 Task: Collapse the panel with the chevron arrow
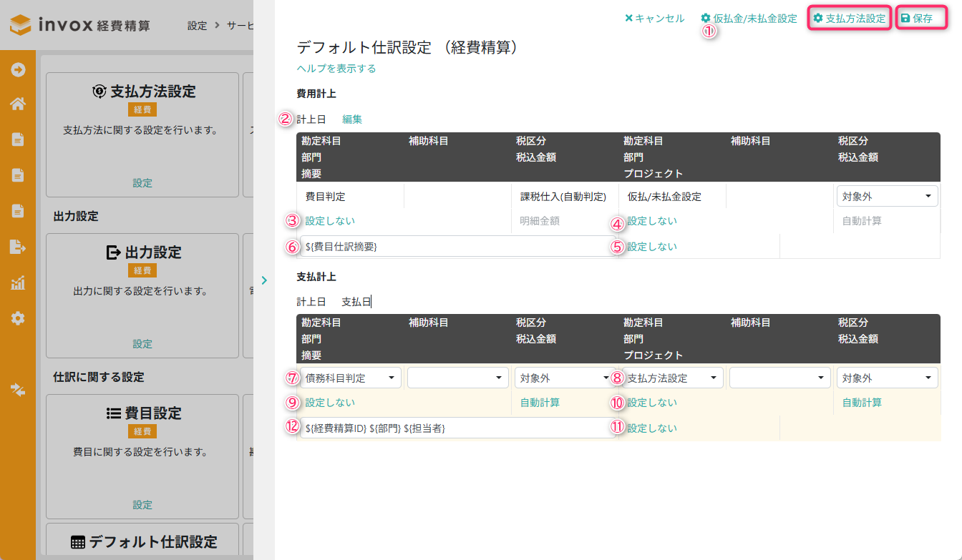(x=264, y=280)
